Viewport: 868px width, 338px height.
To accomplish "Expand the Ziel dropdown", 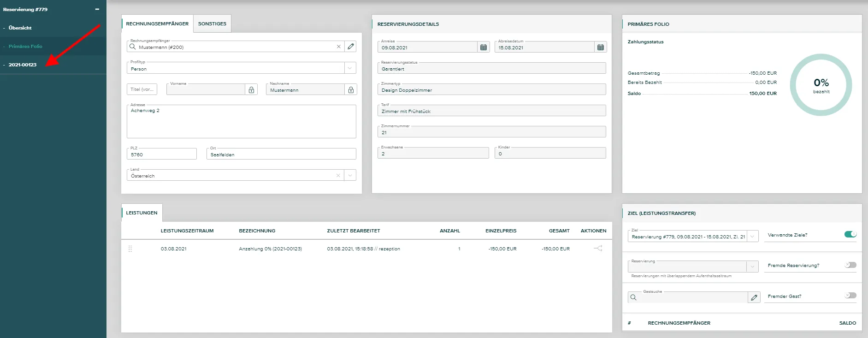I will point(752,237).
